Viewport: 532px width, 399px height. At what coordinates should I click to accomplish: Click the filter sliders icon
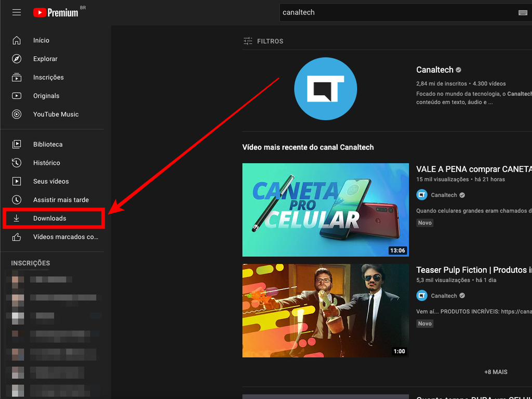(248, 41)
